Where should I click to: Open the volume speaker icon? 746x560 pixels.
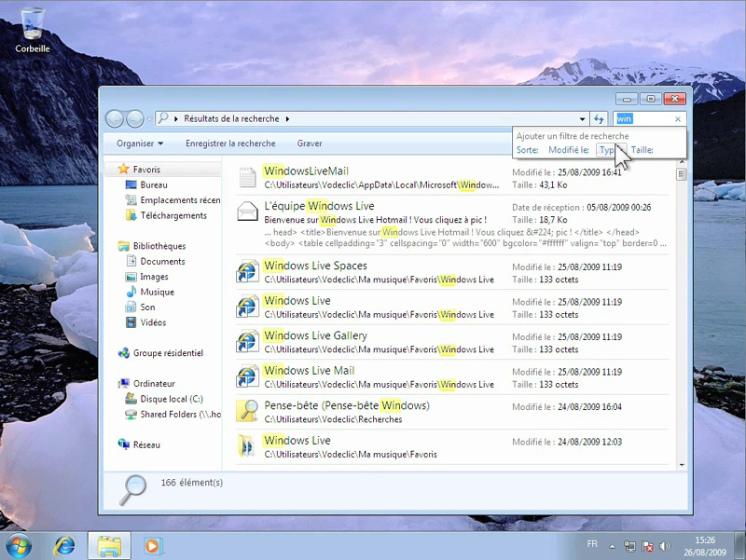[x=665, y=547]
